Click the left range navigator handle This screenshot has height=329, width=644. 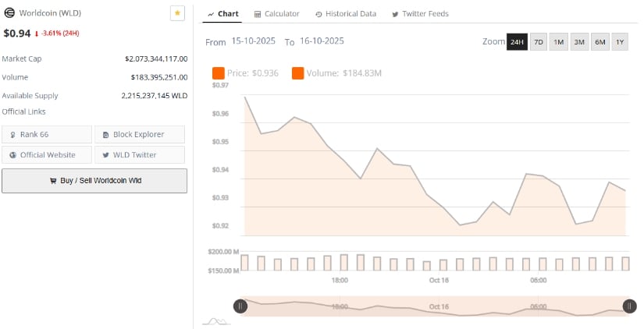(x=241, y=306)
